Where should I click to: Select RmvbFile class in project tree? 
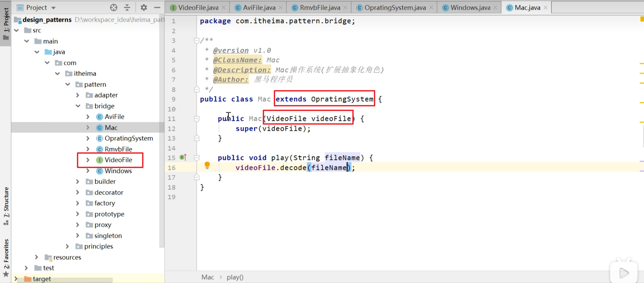[x=118, y=149]
